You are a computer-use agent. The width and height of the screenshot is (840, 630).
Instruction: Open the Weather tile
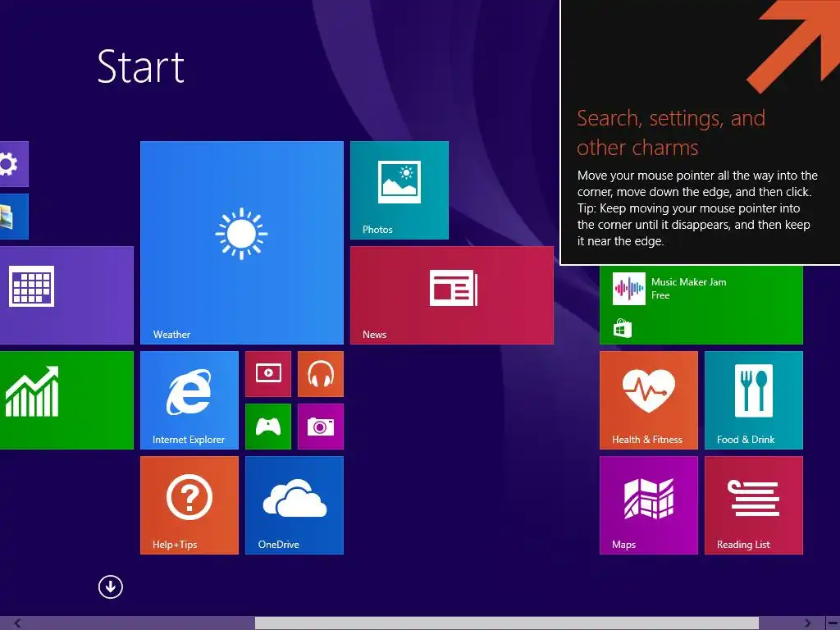click(x=242, y=242)
